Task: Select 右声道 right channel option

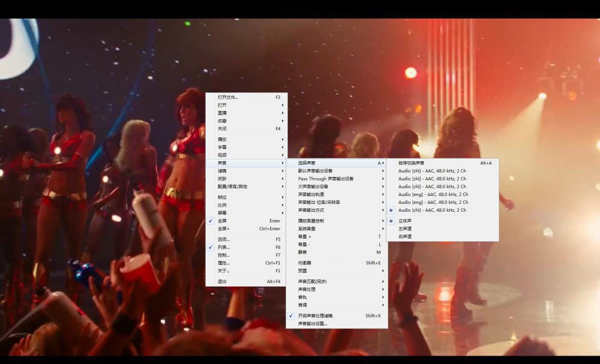Action: [x=442, y=236]
